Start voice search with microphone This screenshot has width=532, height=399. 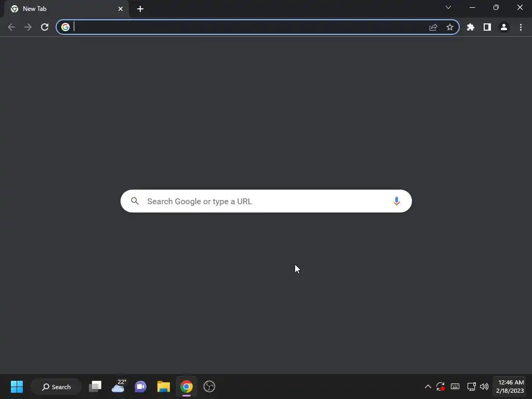(396, 201)
